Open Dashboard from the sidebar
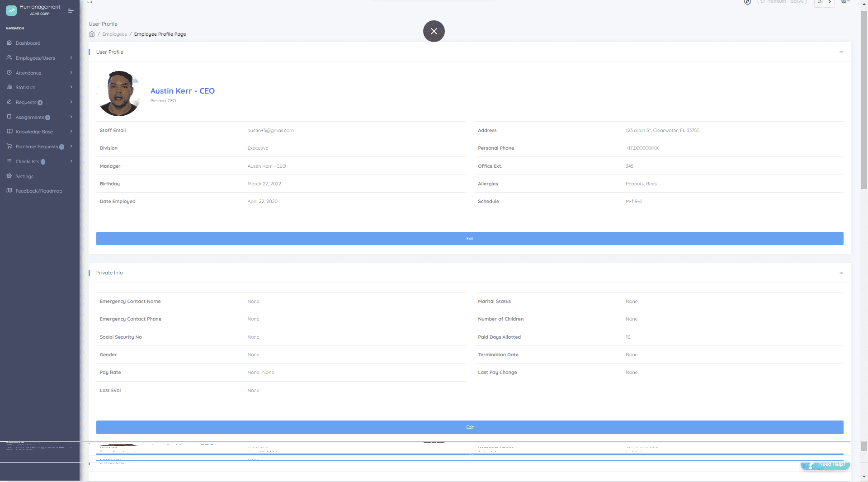 coord(28,43)
